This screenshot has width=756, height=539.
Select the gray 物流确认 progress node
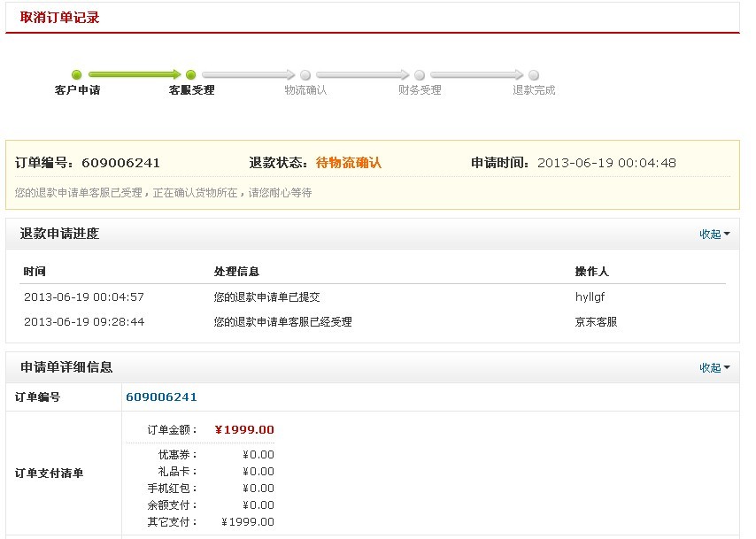(305, 76)
